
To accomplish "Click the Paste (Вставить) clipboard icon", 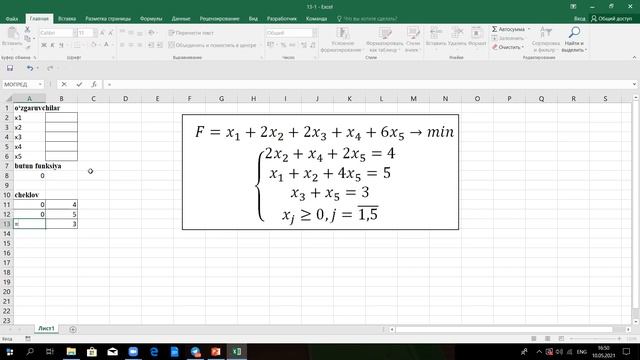I will point(12,33).
